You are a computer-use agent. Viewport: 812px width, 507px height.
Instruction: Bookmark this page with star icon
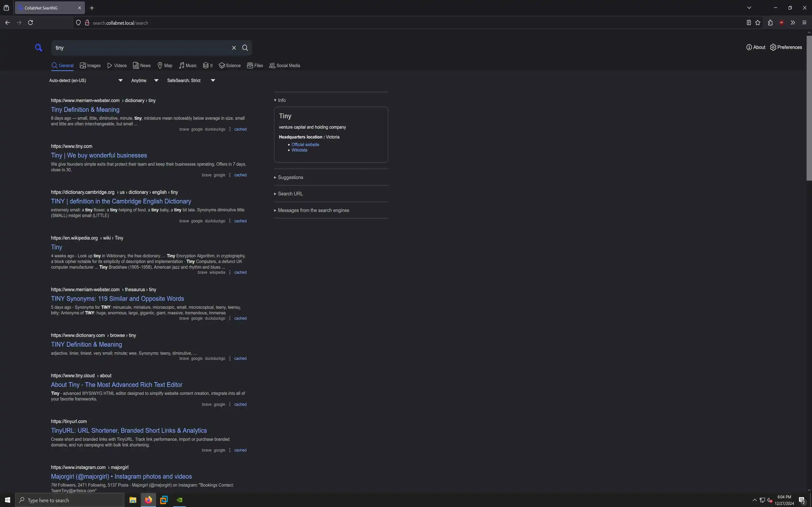pyautogui.click(x=758, y=23)
